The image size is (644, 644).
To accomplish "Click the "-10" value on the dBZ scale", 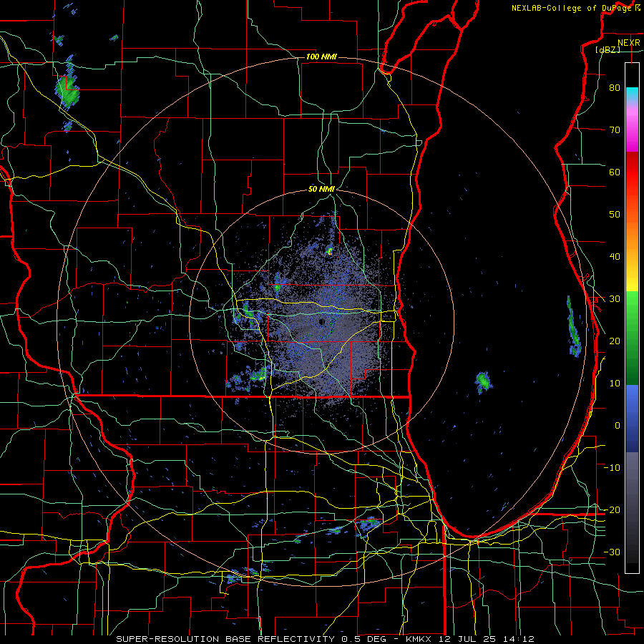I will (x=612, y=468).
